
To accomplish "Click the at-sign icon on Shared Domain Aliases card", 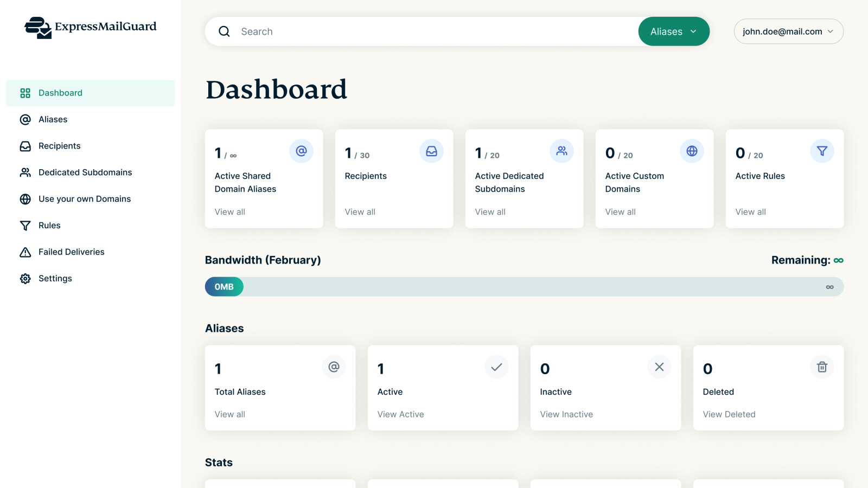I will [301, 151].
